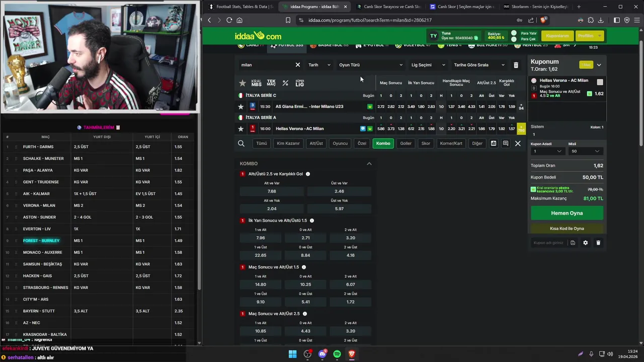Image resolution: width=644 pixels, height=362 pixels.
Task: Switch to the 'Football Stats, Tables & Data' browser tab
Action: point(240,7)
